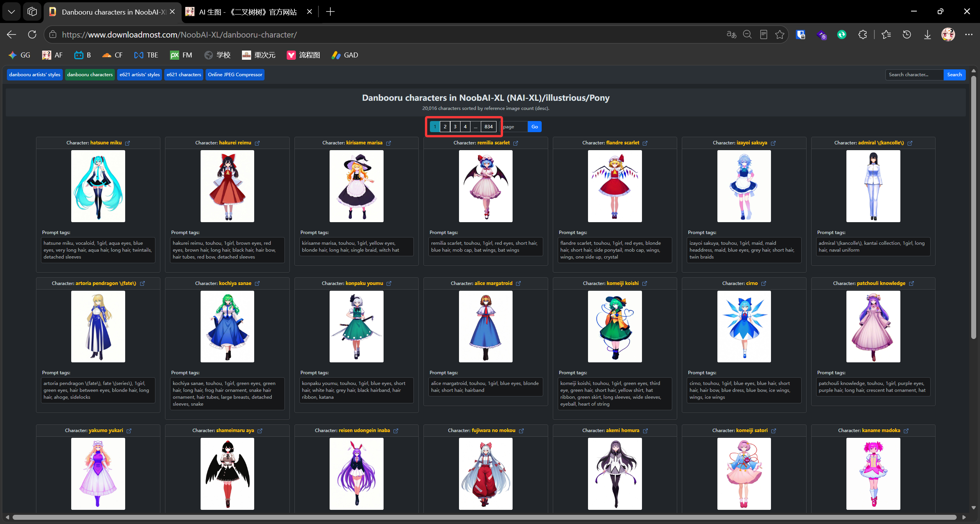Go to page 2

click(x=445, y=127)
